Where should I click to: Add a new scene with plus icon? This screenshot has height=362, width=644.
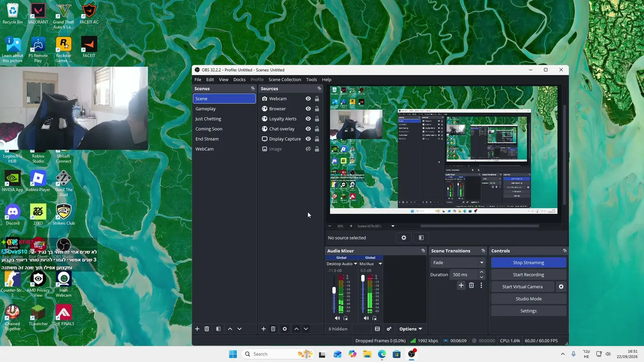point(197,329)
